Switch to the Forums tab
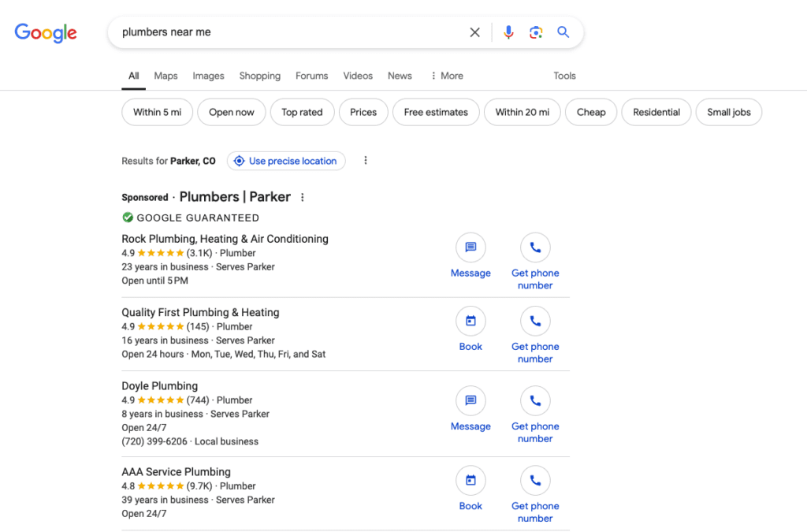 tap(311, 76)
